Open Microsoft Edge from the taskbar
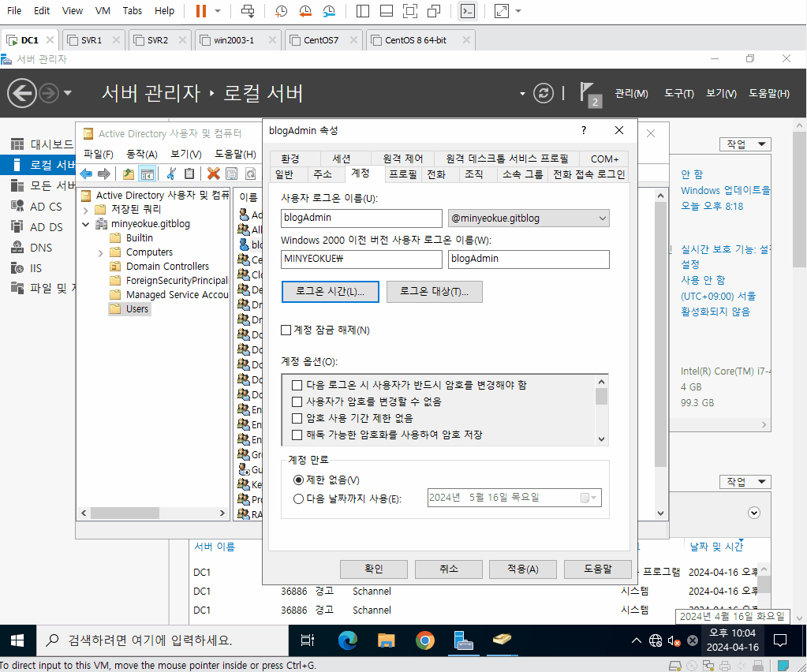Image resolution: width=807 pixels, height=672 pixels. [348, 640]
